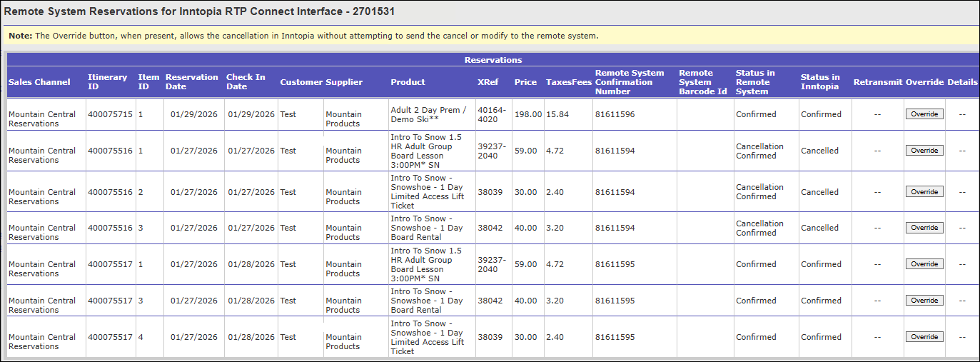Select the Status in Inntopia column header

(820, 82)
